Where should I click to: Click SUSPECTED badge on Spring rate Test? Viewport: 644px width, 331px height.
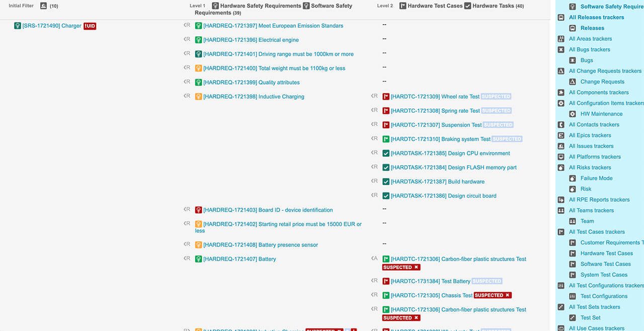coord(496,111)
